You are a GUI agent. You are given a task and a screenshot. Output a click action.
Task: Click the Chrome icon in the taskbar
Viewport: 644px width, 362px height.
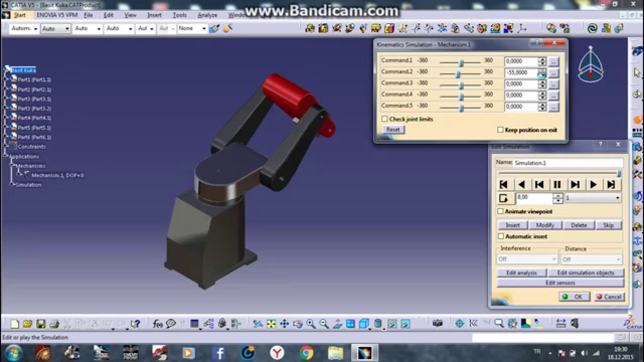coord(306,352)
